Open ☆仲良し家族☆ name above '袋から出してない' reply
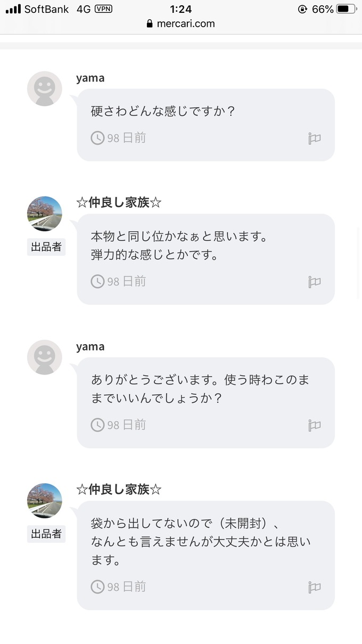The width and height of the screenshot is (362, 644). click(x=119, y=490)
